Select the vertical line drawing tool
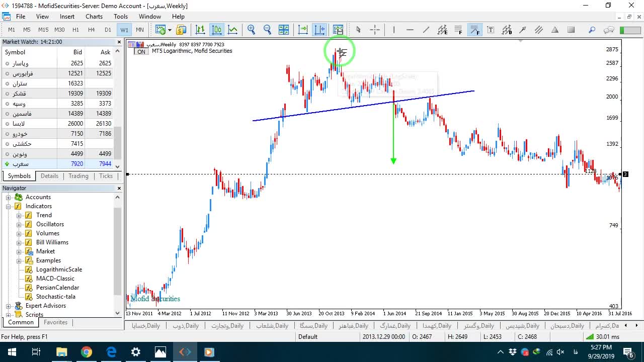The image size is (644, 362). coord(394,30)
